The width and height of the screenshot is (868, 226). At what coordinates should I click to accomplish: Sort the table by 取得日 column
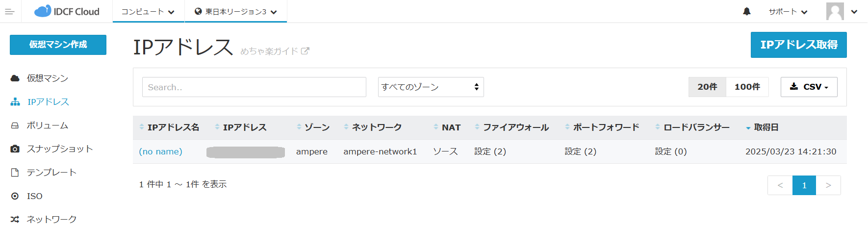coord(766,127)
